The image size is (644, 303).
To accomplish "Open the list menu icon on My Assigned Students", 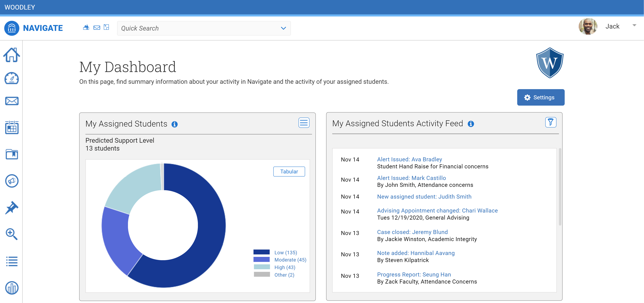I will [304, 123].
